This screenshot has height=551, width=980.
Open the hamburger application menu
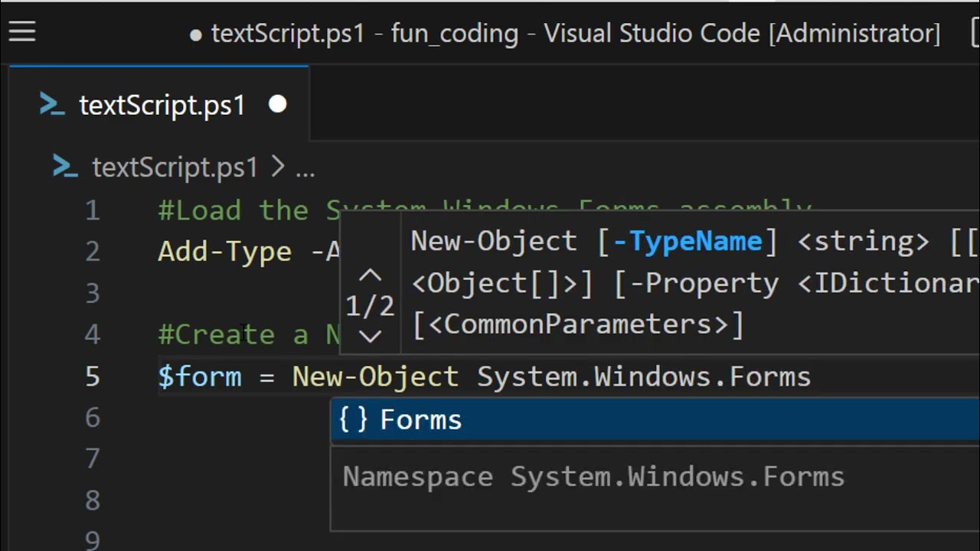(x=22, y=32)
